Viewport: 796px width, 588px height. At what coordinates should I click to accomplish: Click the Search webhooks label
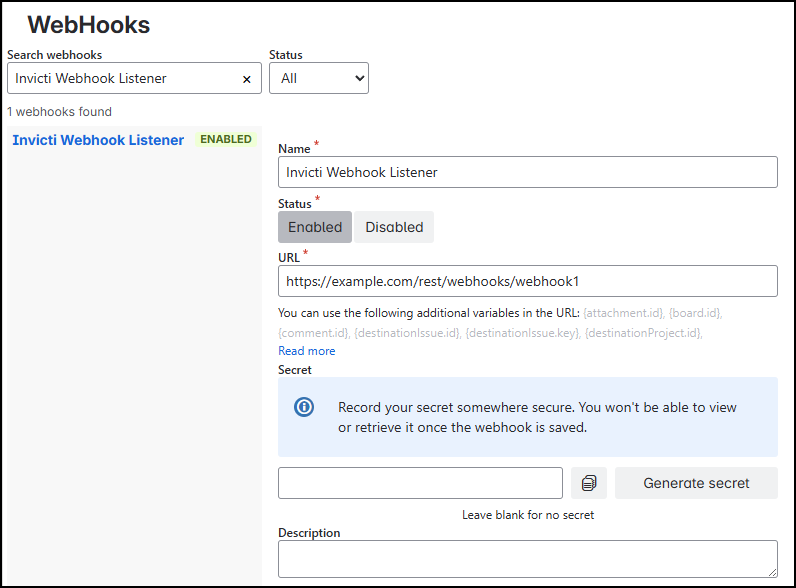click(x=54, y=55)
